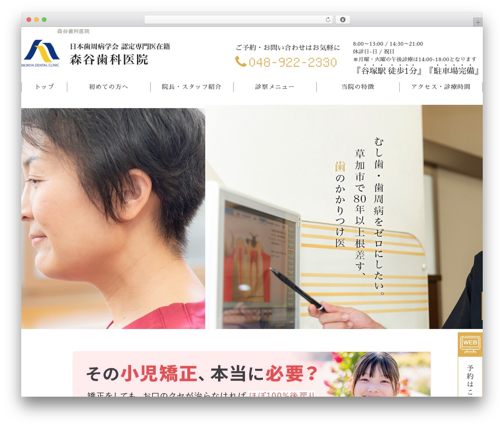Click the orange phone handset icon
Image resolution: width=504 pixels, height=427 pixels.
[x=241, y=61]
